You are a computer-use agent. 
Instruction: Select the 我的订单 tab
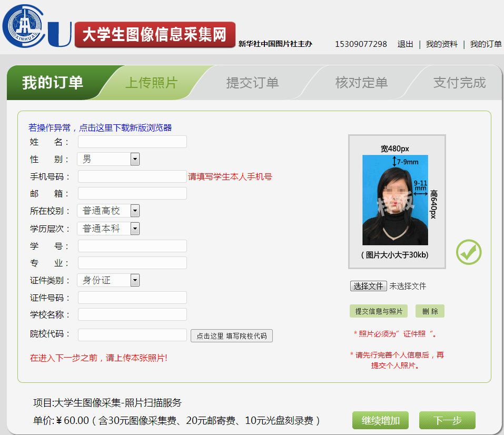[x=53, y=83]
